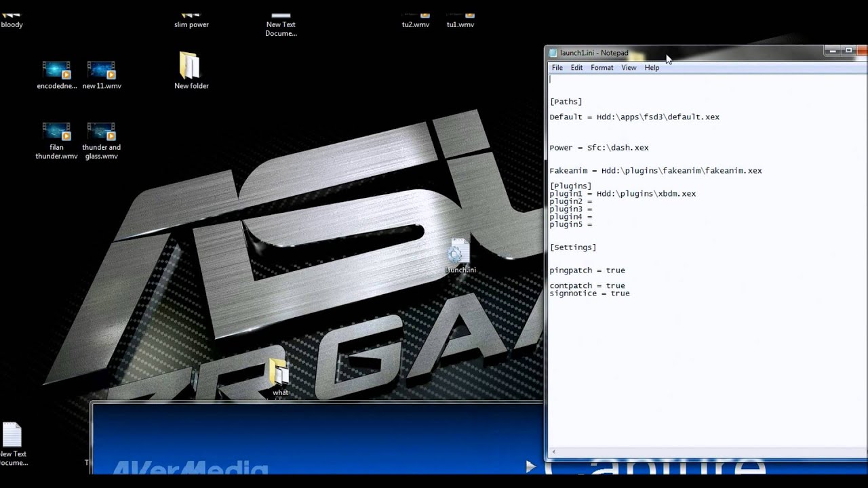Click the 'Default = Hdd:\apps\fsd3\default.xex' line
Screen dimensions: 868x488
634,117
